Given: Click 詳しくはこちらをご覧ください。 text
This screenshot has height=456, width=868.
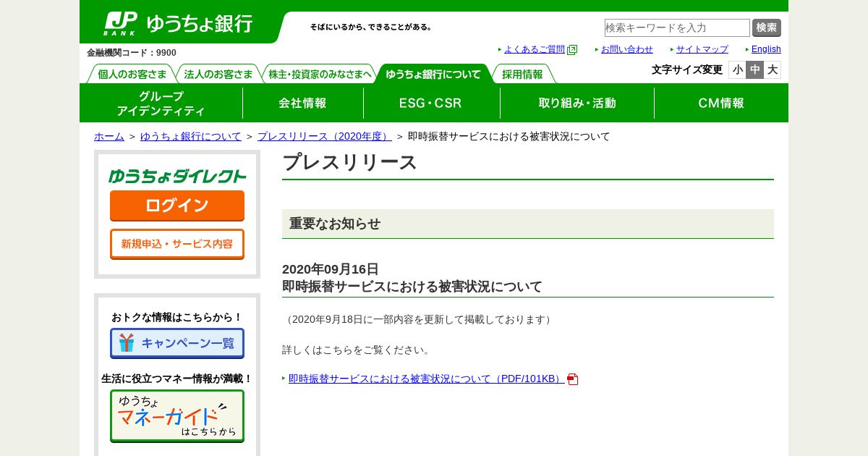Looking at the screenshot, I should [x=357, y=350].
